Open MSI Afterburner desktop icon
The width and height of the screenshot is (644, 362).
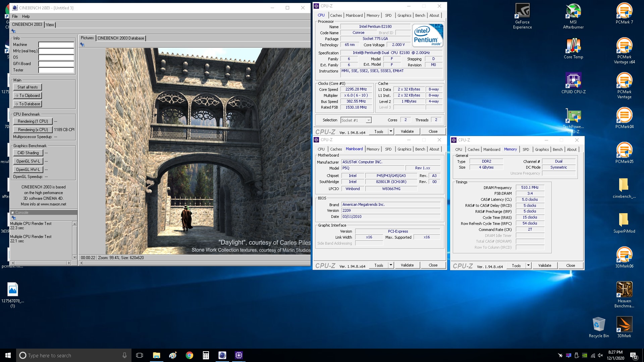pyautogui.click(x=573, y=16)
